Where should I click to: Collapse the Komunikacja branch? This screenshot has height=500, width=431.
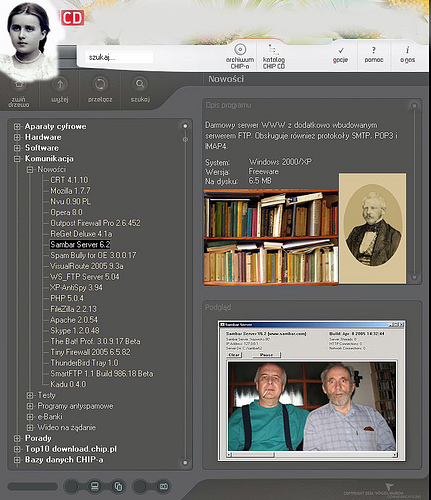(17, 159)
